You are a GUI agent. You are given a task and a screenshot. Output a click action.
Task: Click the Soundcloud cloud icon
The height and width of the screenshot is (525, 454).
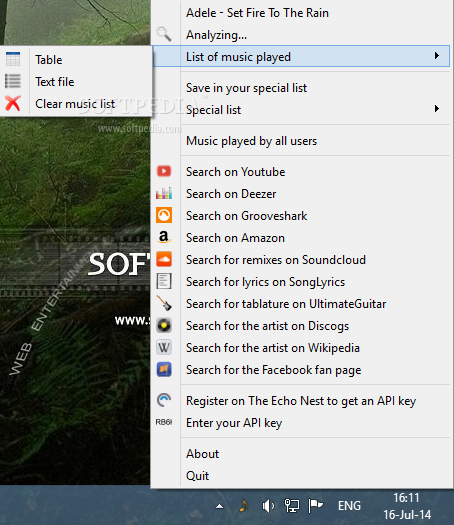pyautogui.click(x=164, y=259)
